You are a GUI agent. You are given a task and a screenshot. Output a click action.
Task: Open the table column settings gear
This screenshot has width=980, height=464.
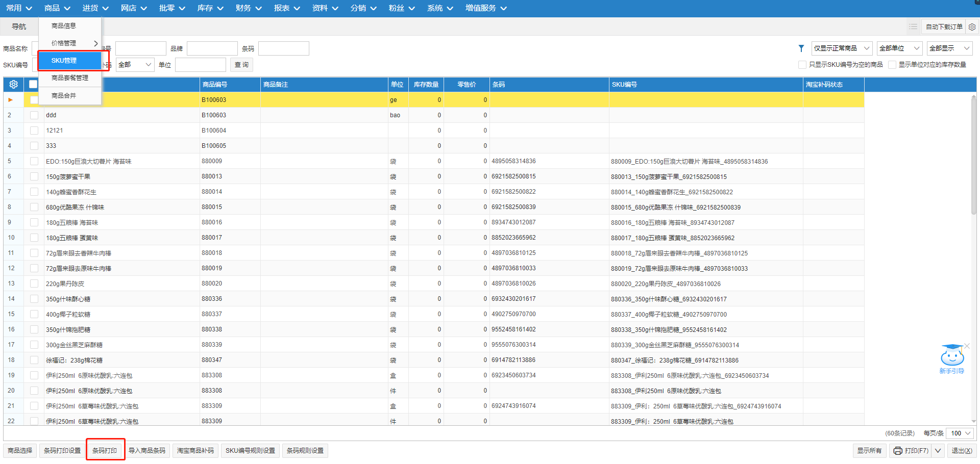click(14, 85)
